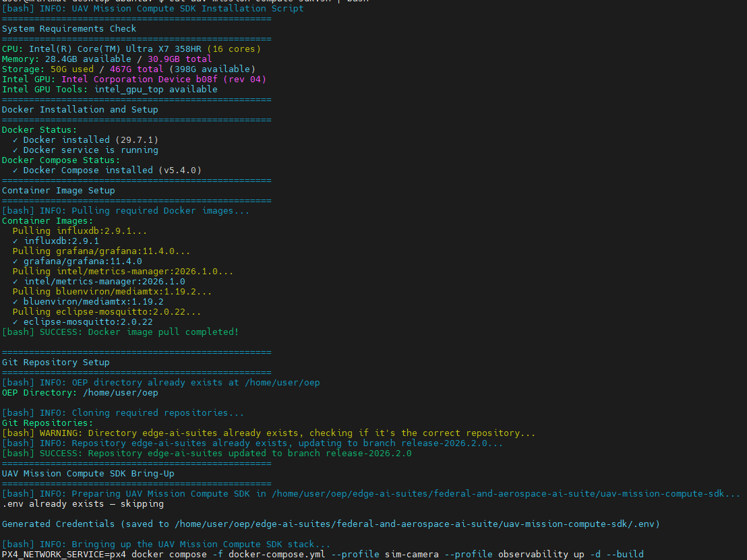Select 'Docker Compose installed (v5.4.0)' line
The width and height of the screenshot is (747, 560).
[x=107, y=170]
